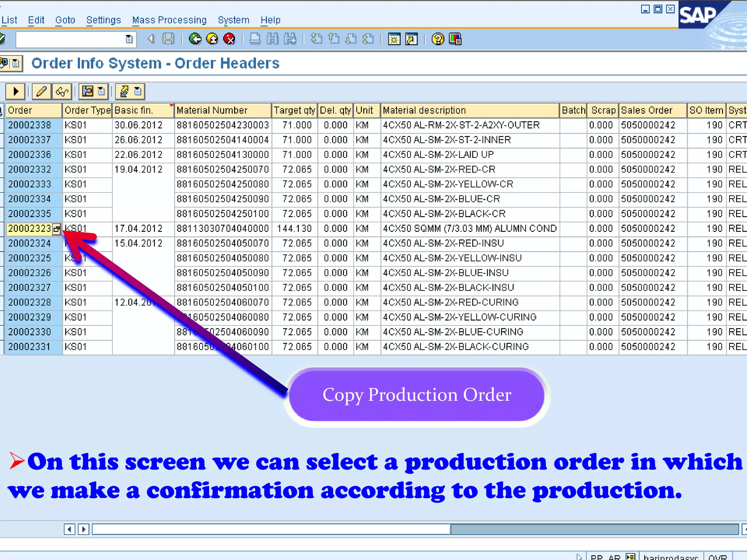Image resolution: width=747 pixels, height=560 pixels.
Task: Click the Order column header
Action: point(34,110)
